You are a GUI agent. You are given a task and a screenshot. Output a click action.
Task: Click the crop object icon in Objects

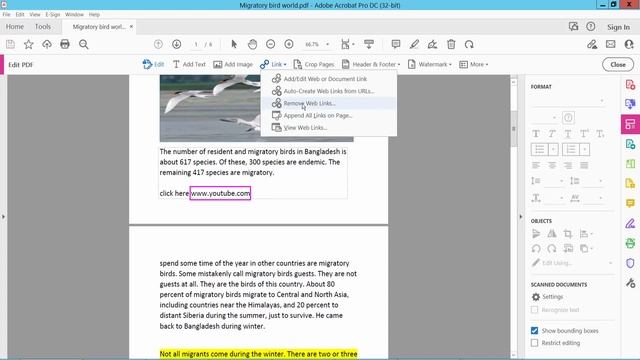tap(568, 233)
